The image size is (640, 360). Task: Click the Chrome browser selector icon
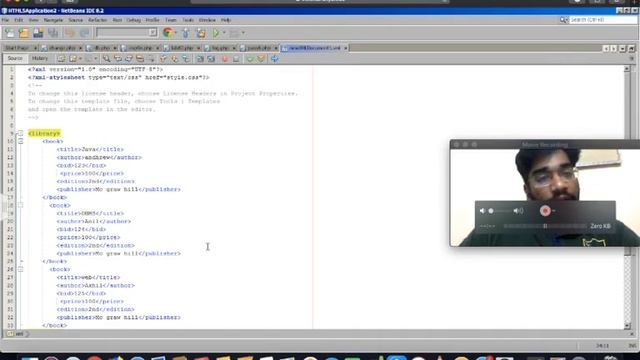(x=167, y=33)
